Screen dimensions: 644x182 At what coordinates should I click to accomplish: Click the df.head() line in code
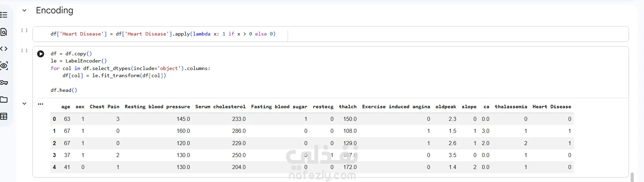(64, 90)
